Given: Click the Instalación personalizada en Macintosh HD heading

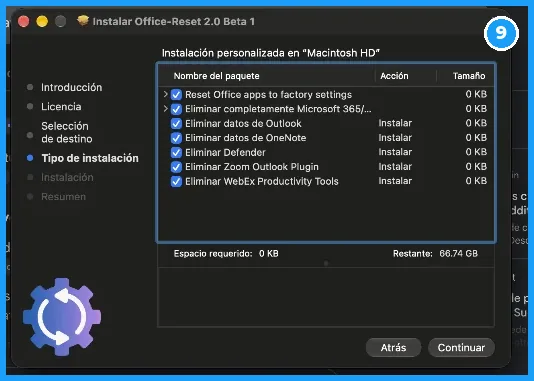Looking at the screenshot, I should 271,53.
